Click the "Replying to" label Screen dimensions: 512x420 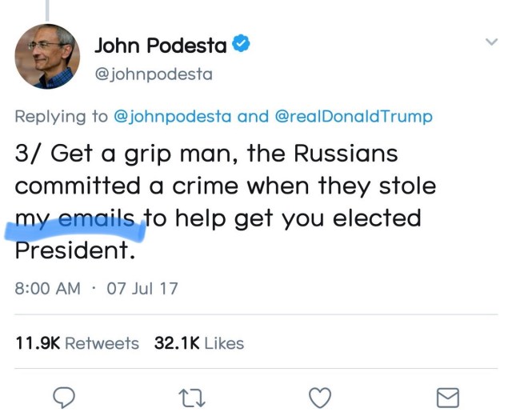coord(61,116)
